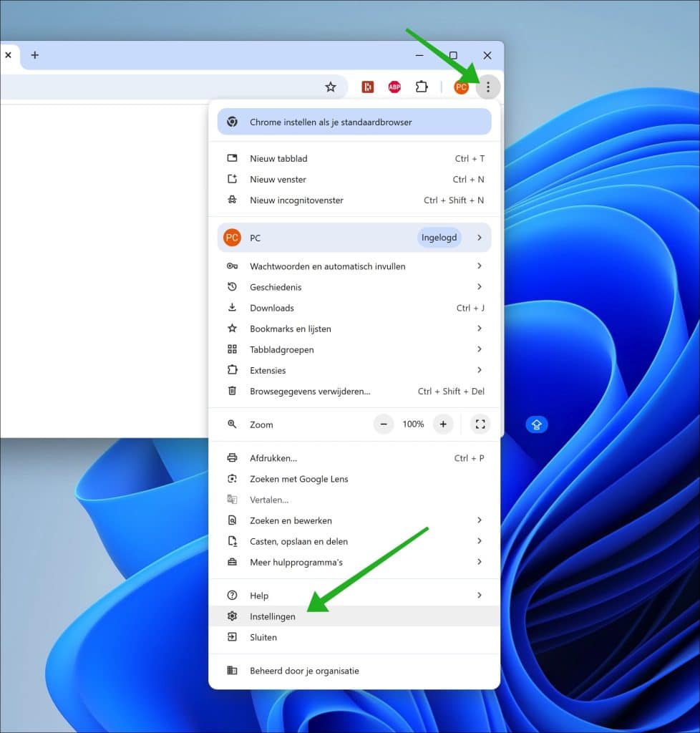
Task: Open the Extensions puzzle icon in toolbar
Action: [422, 87]
